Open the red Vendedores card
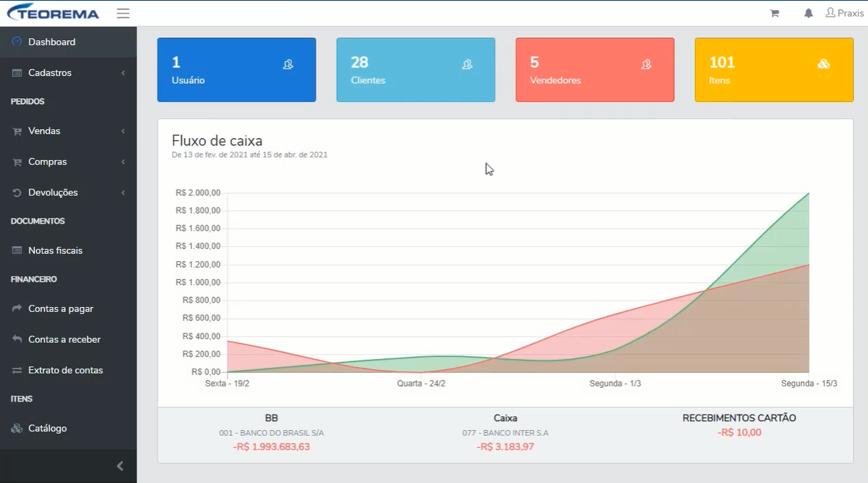The image size is (868, 483). click(x=594, y=69)
